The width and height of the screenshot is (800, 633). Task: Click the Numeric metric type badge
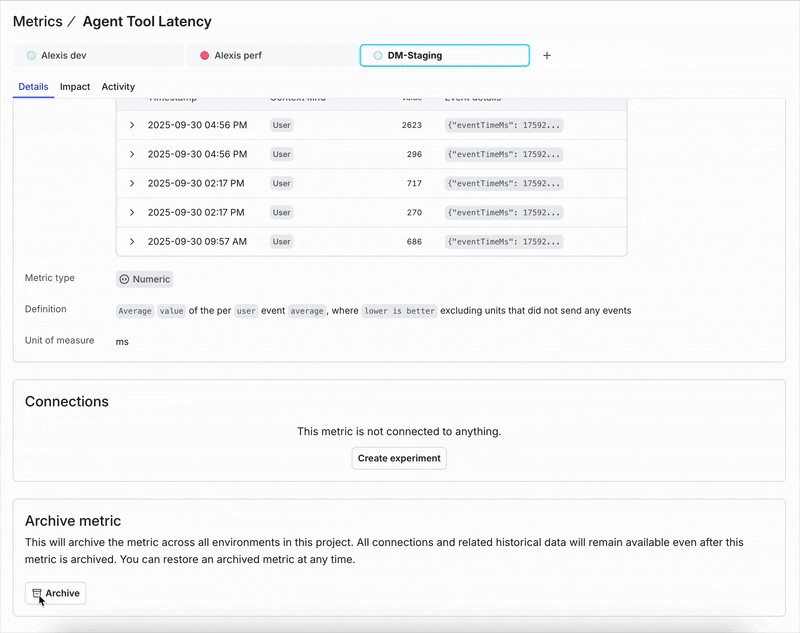(144, 279)
